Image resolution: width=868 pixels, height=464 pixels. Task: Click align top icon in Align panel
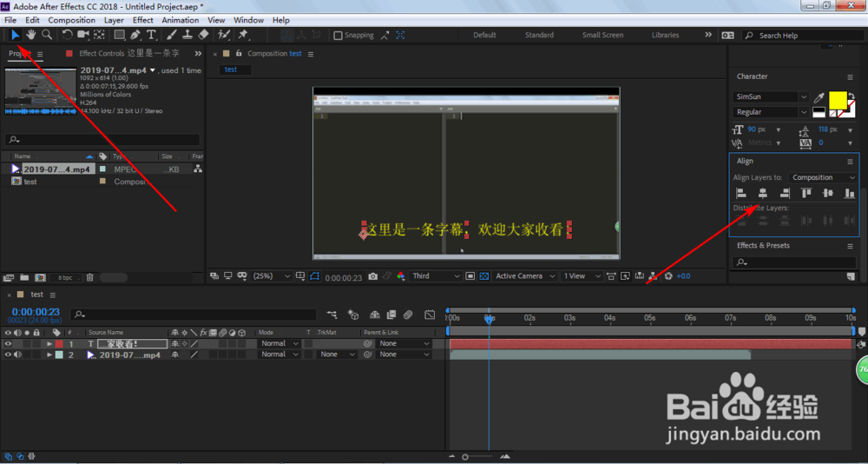pyautogui.click(x=806, y=193)
